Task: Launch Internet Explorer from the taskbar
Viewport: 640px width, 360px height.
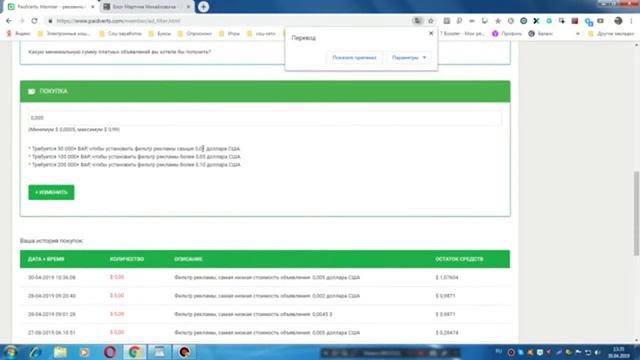Action: [x=36, y=352]
